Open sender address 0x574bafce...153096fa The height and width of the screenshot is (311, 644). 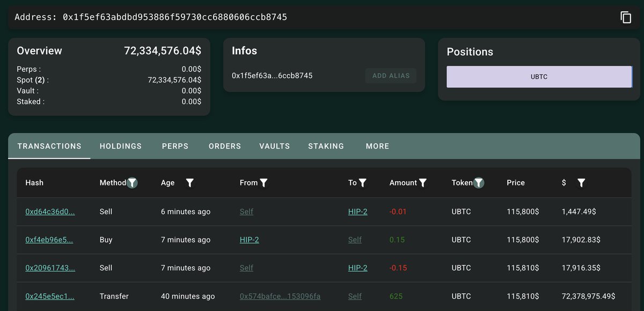[280, 296]
